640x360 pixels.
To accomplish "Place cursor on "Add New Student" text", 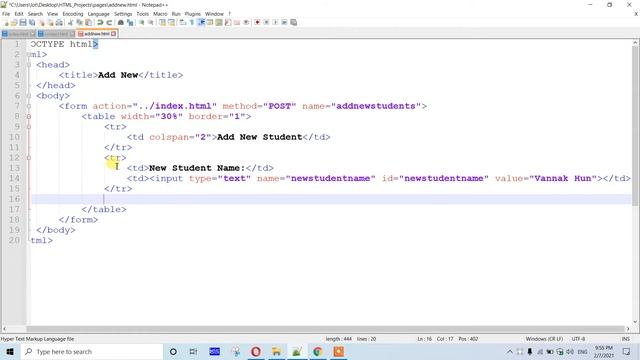I will tap(260, 137).
